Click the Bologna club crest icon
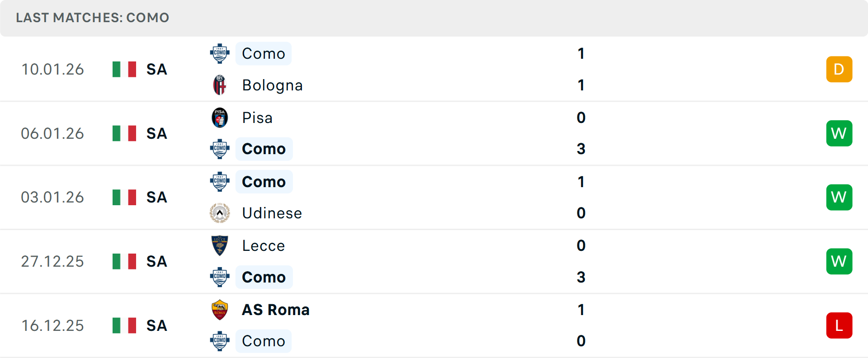Viewport: 868px width, 358px height. (x=220, y=85)
